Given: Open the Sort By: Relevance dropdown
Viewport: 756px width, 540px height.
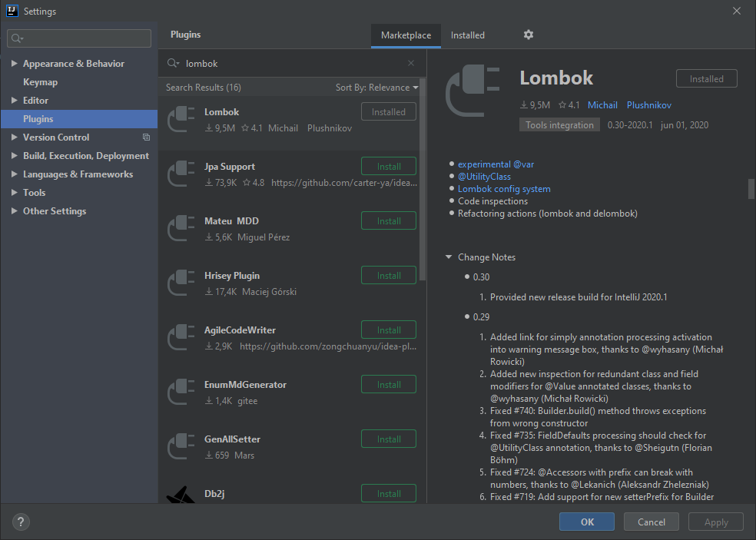Looking at the screenshot, I should [377, 88].
